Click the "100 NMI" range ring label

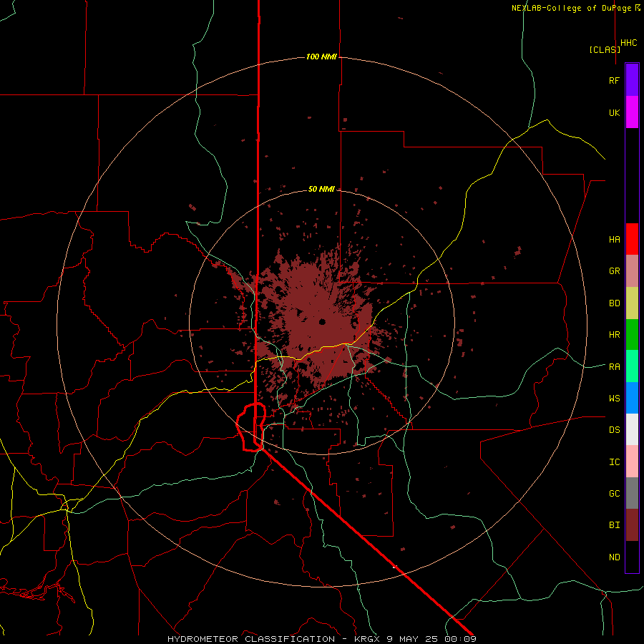[x=321, y=57]
